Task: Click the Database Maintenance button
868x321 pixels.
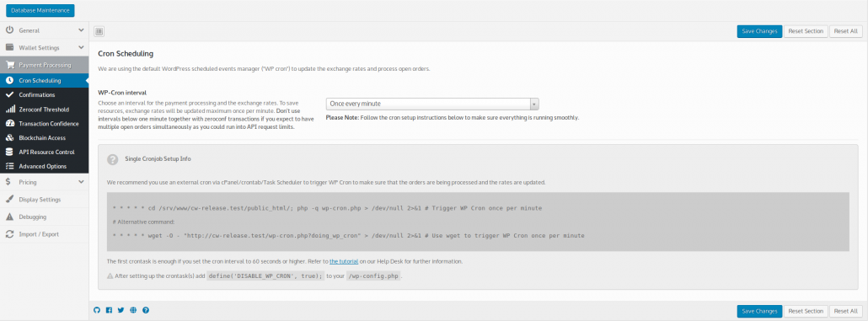Action: click(x=40, y=10)
